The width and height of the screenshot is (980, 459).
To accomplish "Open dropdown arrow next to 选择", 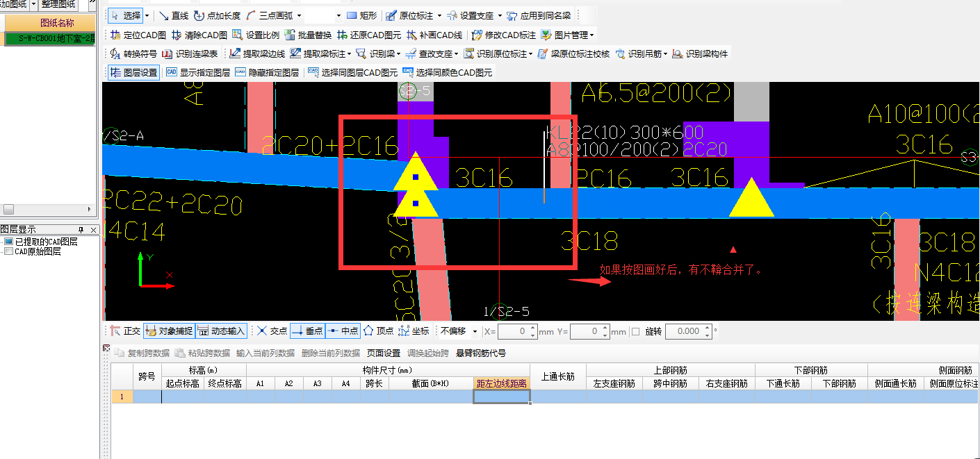I will point(147,15).
